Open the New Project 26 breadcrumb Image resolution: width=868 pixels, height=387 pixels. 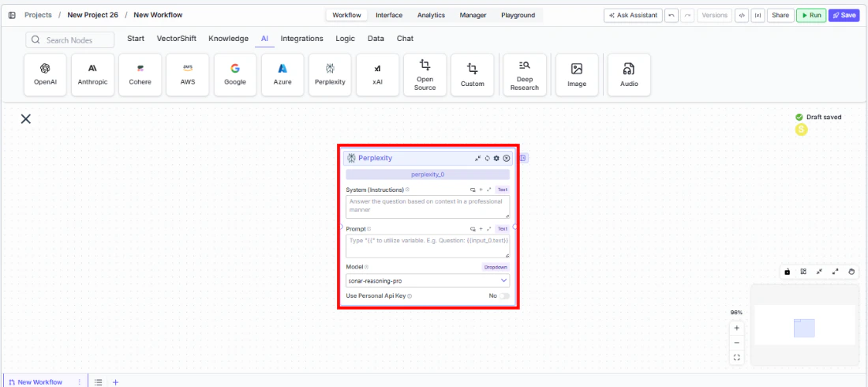[92, 15]
